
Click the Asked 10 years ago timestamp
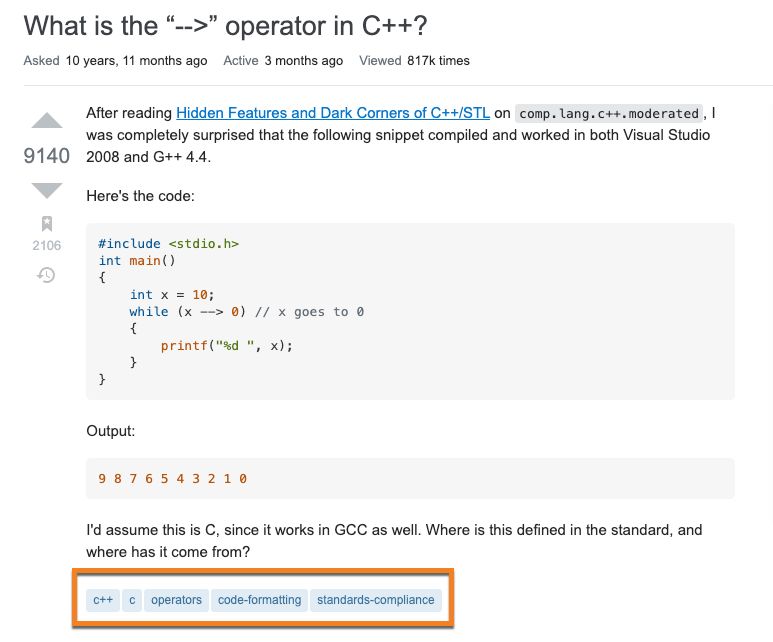point(115,61)
